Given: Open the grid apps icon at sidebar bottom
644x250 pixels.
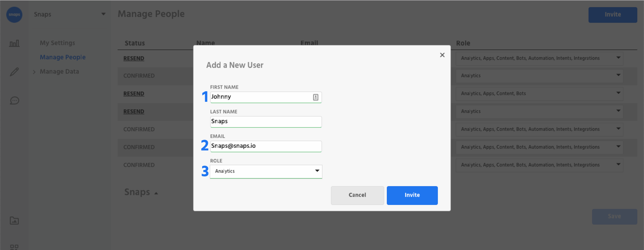Looking at the screenshot, I should click(14, 247).
